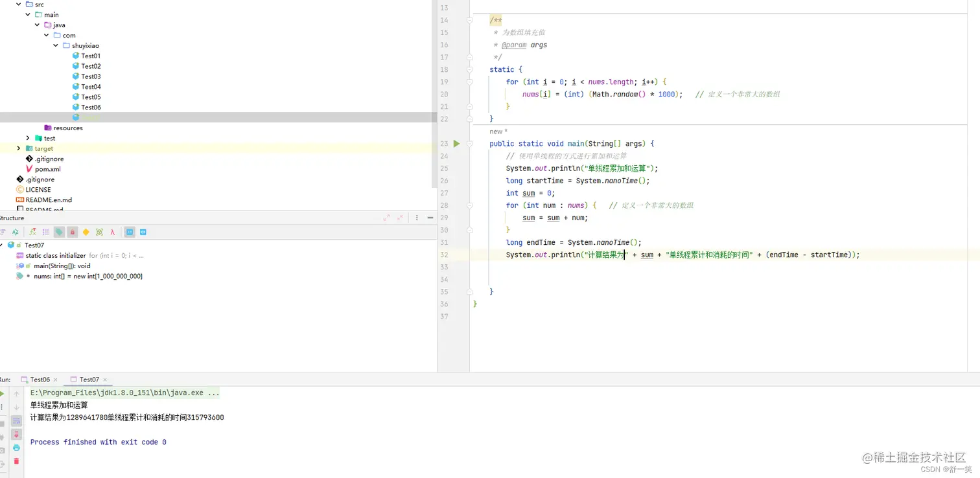This screenshot has height=478, width=980.
Task: Close the Test07 run tab
Action: [105, 380]
